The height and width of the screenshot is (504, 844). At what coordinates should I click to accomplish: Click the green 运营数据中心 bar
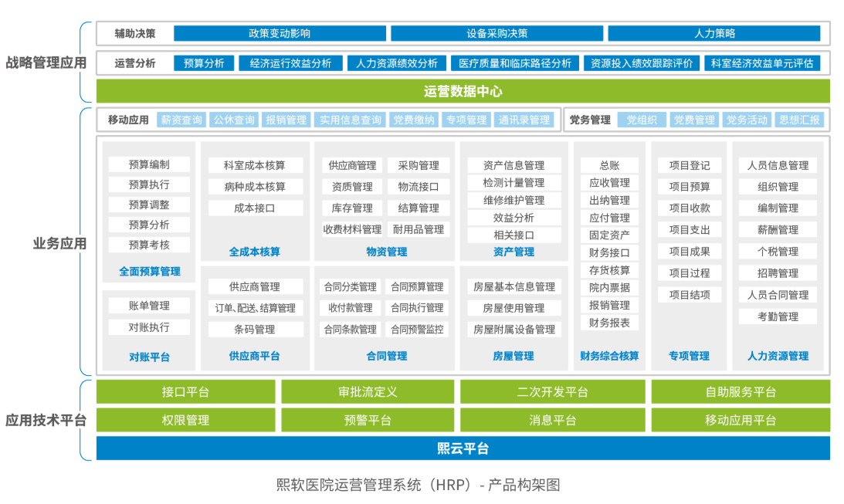point(463,91)
